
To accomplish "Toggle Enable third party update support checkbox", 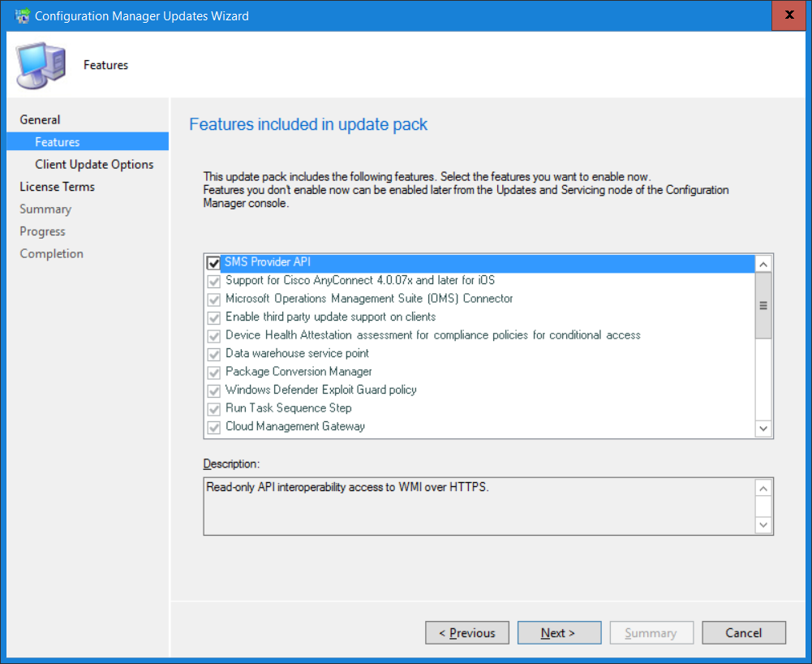I will (x=213, y=317).
